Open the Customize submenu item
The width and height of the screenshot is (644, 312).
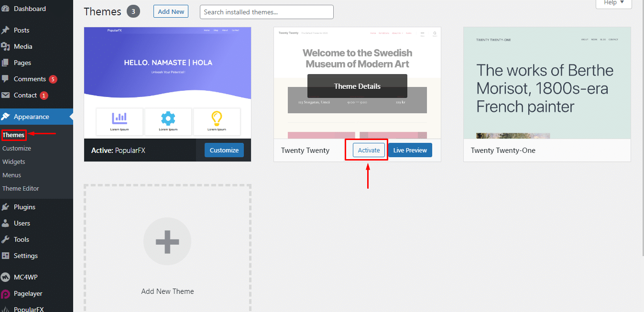coord(17,148)
